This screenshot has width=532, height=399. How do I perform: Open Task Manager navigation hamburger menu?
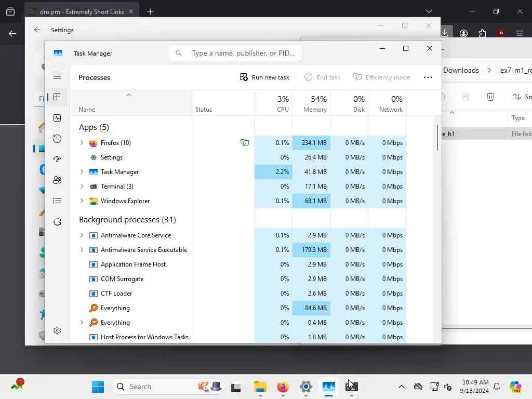tap(57, 76)
